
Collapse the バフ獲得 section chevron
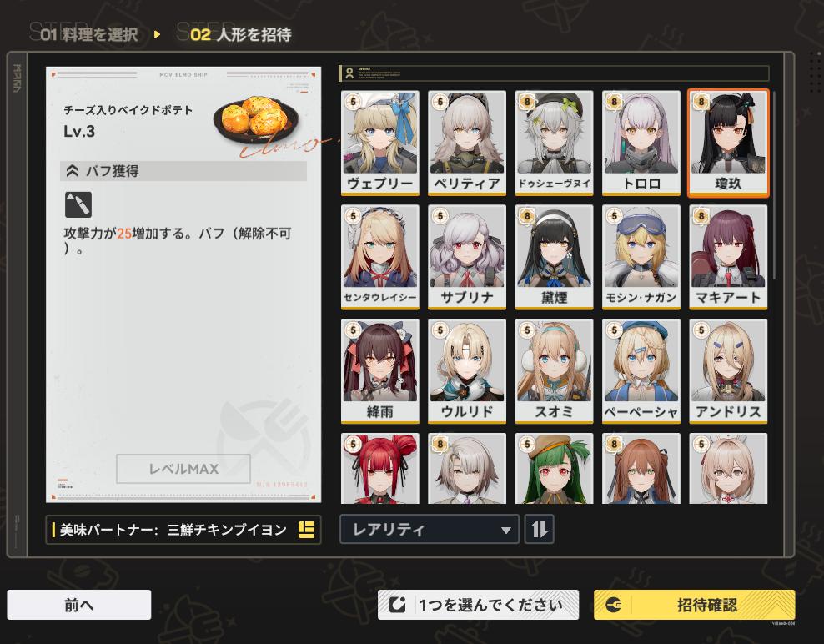click(73, 171)
